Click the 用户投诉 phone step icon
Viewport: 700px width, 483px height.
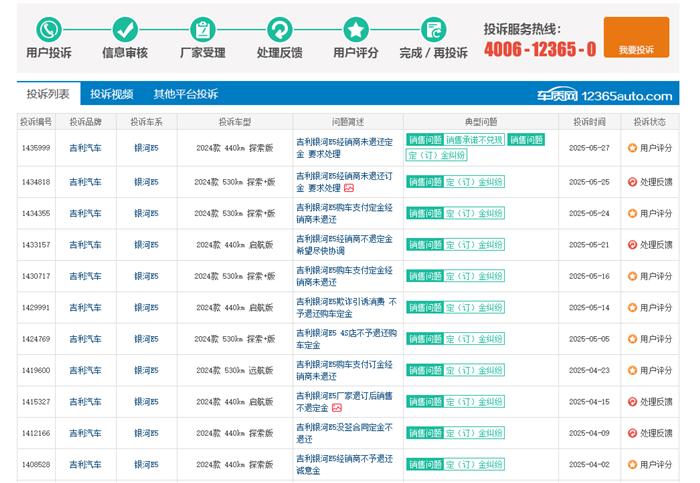(x=49, y=29)
